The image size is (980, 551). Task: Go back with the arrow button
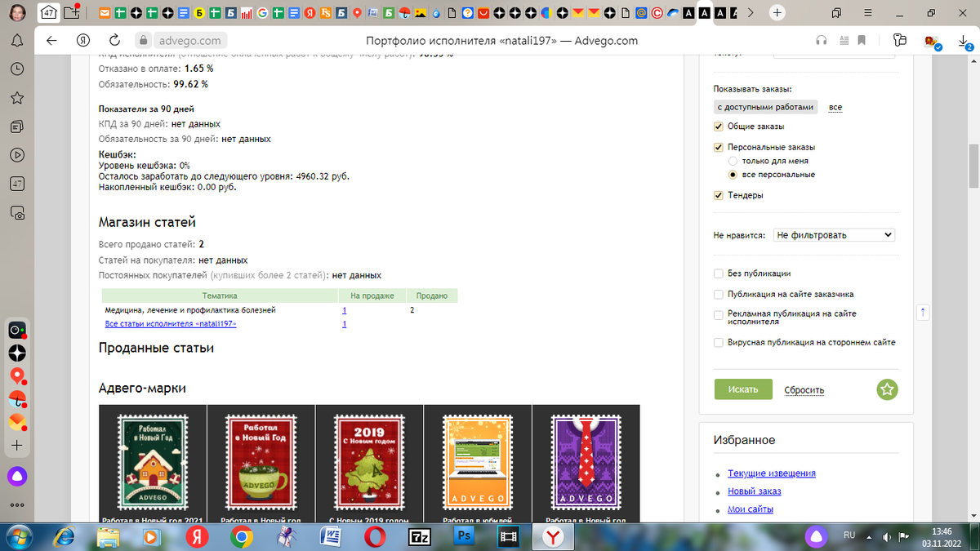click(x=52, y=41)
